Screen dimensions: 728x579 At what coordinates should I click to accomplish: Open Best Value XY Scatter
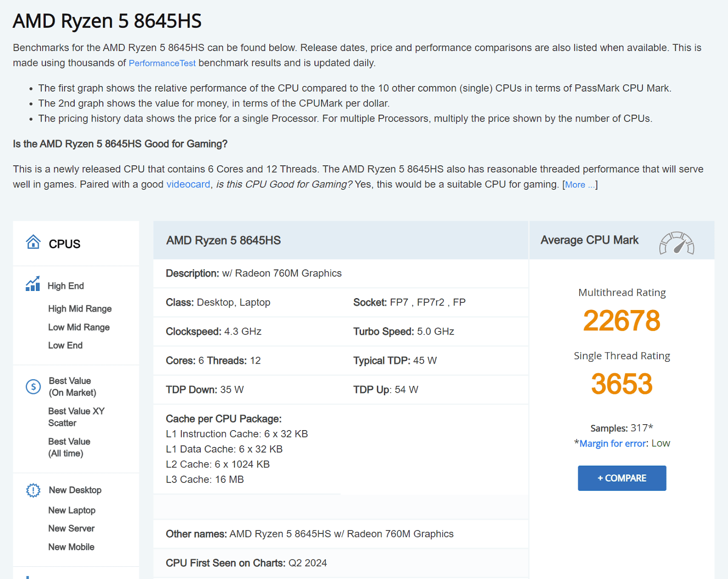tap(76, 417)
